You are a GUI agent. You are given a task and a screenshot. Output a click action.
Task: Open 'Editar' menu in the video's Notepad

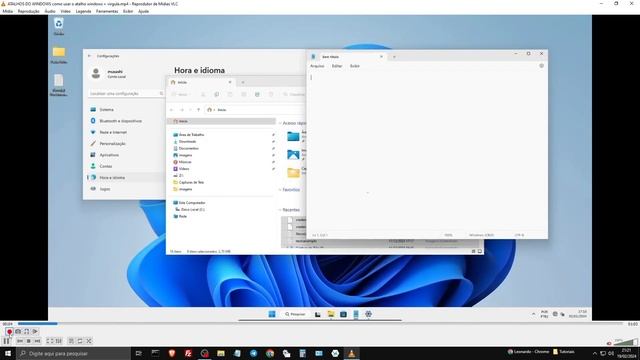[337, 66]
